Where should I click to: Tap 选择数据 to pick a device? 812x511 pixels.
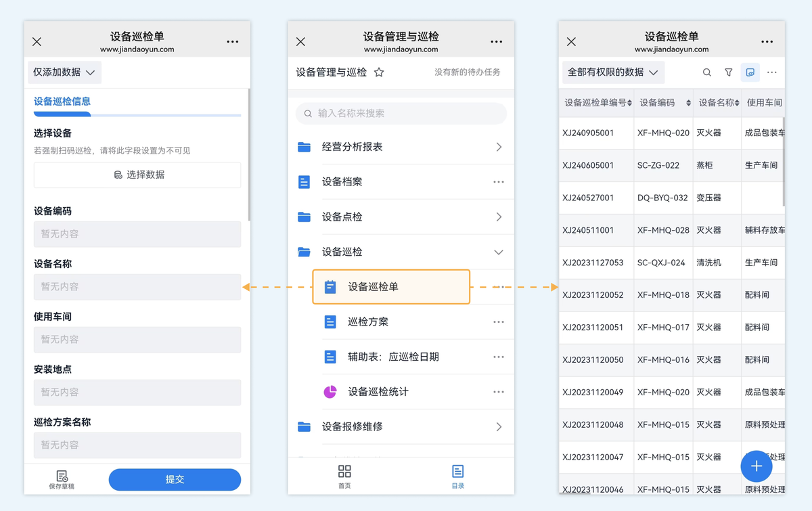(x=137, y=175)
